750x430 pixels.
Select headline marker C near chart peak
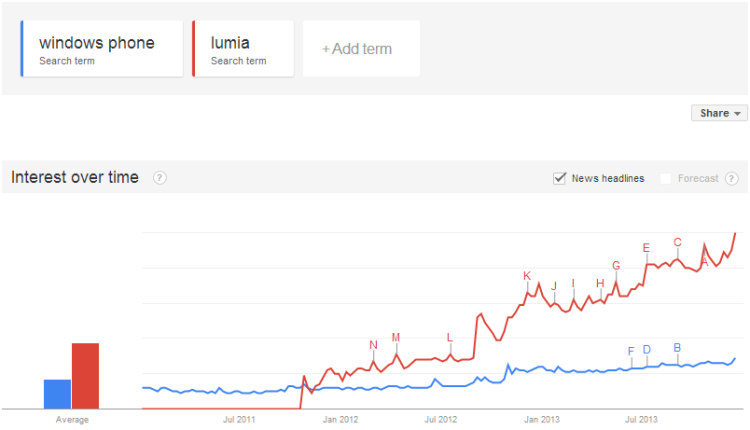pyautogui.click(x=677, y=242)
